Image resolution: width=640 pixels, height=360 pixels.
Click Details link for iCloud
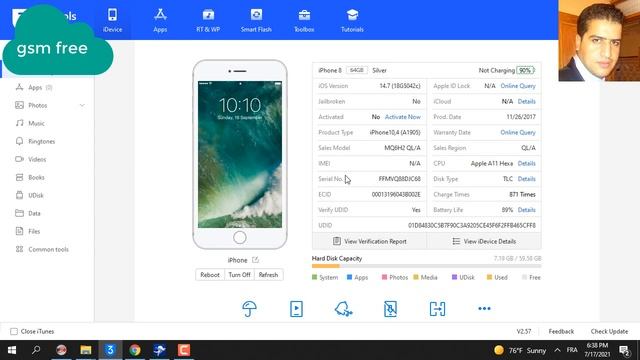coord(527,101)
